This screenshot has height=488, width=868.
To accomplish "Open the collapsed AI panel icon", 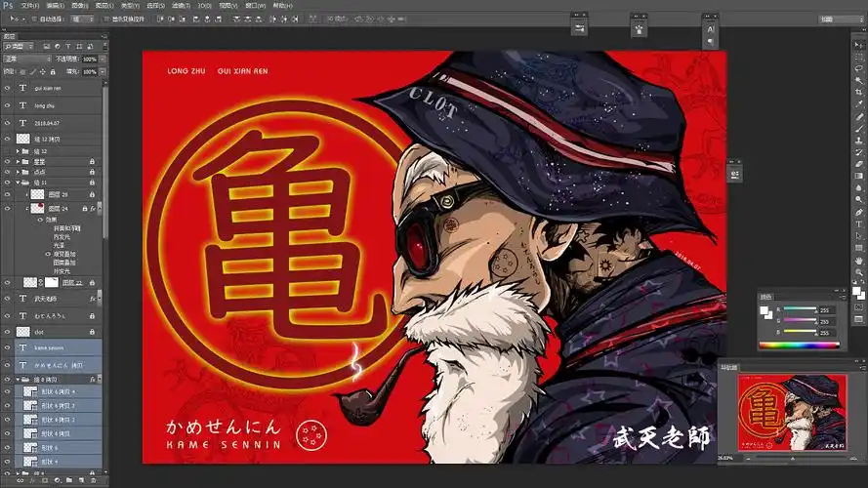I will point(711,29).
